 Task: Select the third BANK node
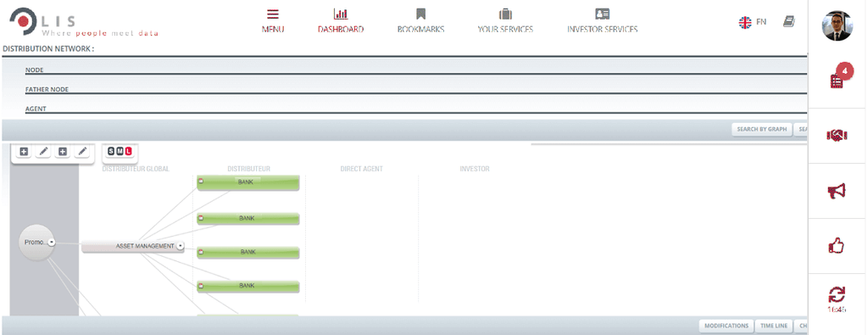(x=248, y=252)
